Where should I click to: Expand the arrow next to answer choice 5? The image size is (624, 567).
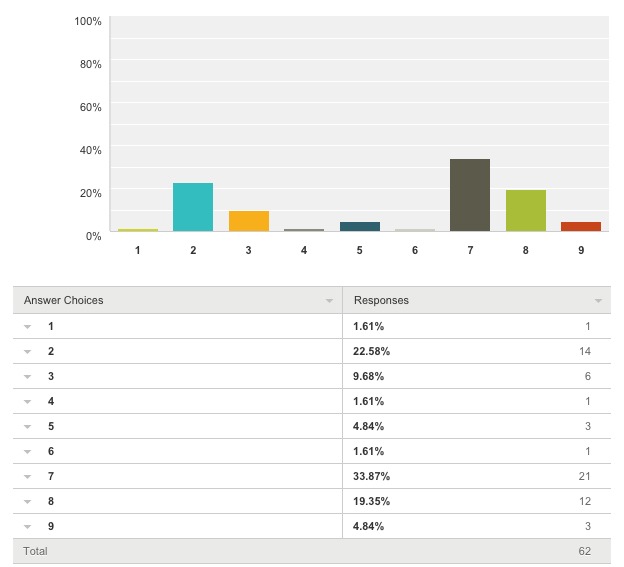[x=27, y=427]
